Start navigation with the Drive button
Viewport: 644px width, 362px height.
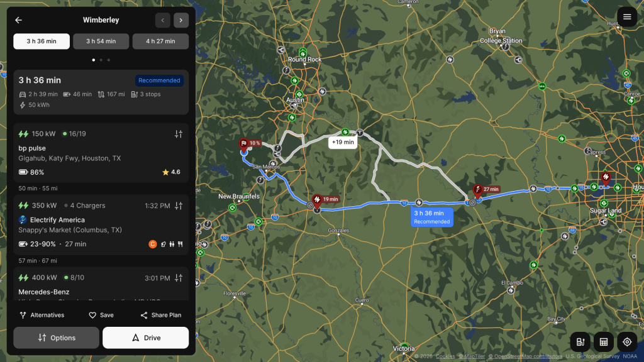(146, 337)
